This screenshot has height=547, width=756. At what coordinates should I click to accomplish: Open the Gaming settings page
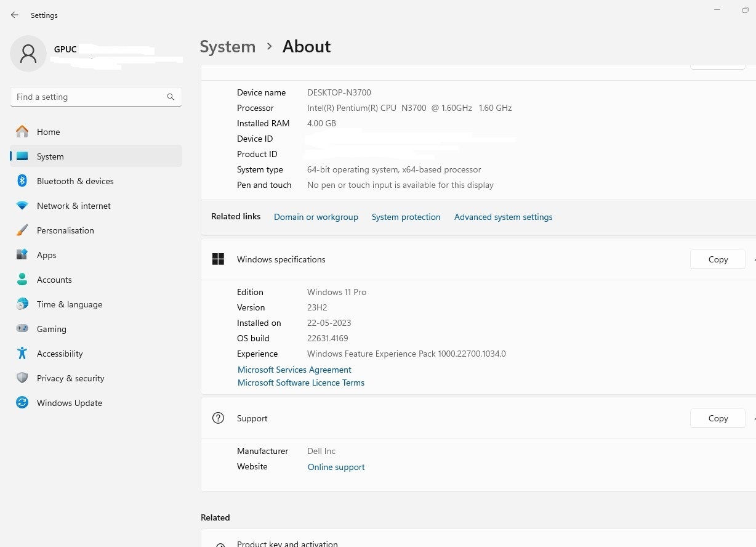96,329
